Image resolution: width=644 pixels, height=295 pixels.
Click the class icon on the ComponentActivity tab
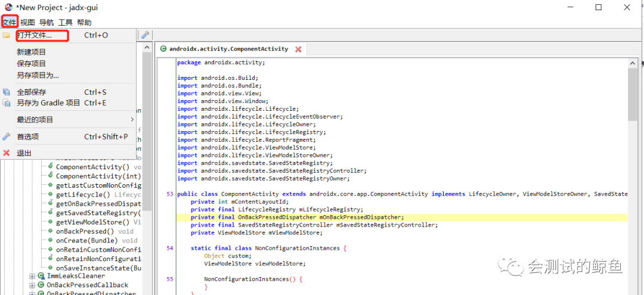pyautogui.click(x=163, y=49)
